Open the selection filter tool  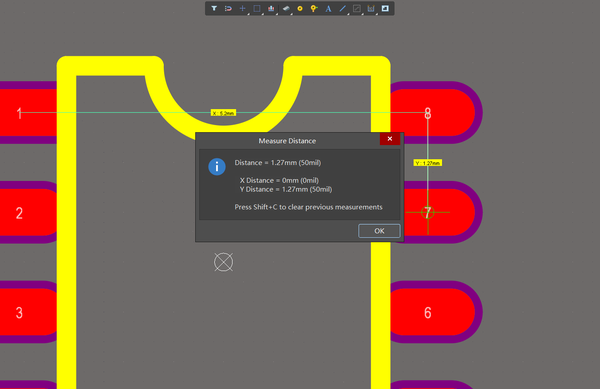click(214, 8)
